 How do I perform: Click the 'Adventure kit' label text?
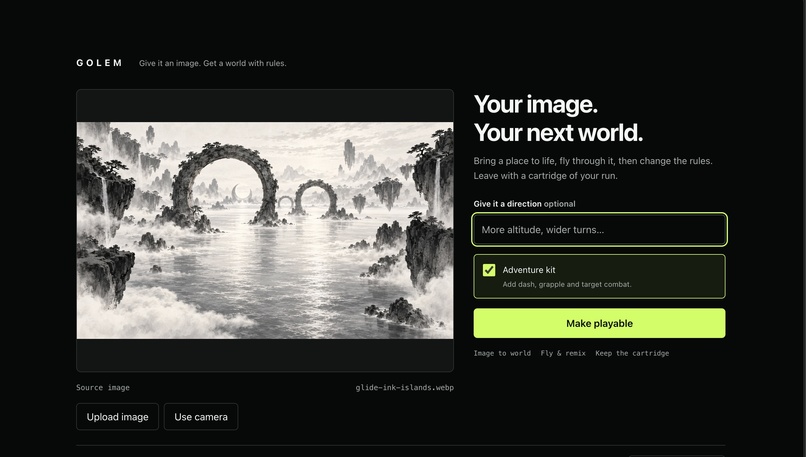(529, 270)
